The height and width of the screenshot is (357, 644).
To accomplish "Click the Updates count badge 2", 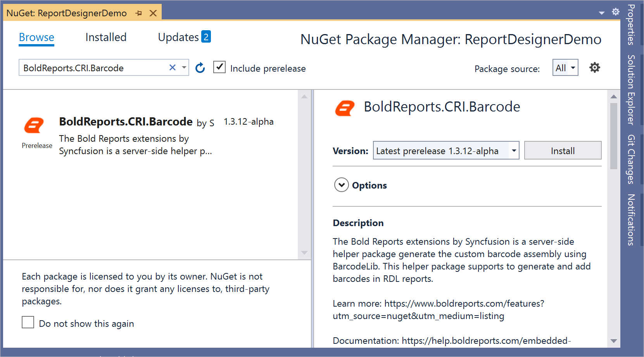I will (206, 37).
